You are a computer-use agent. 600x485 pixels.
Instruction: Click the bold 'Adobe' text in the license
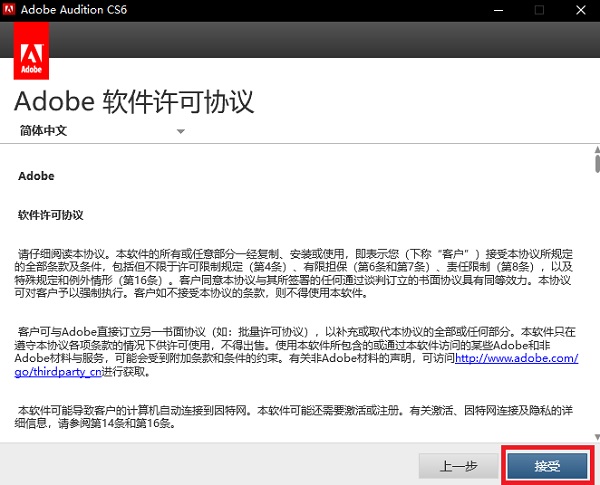(x=36, y=177)
